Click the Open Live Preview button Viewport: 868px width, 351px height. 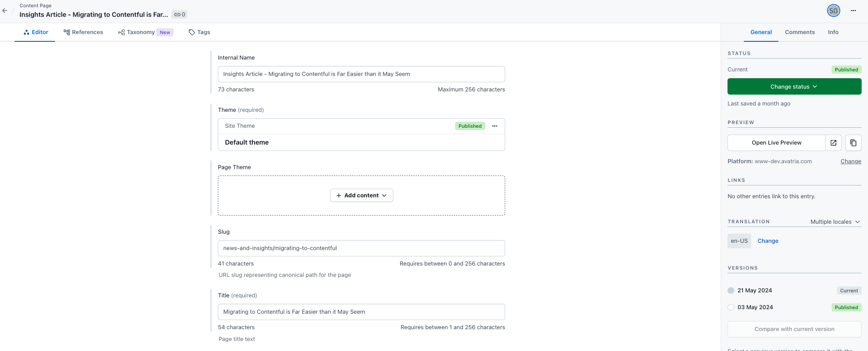point(776,143)
